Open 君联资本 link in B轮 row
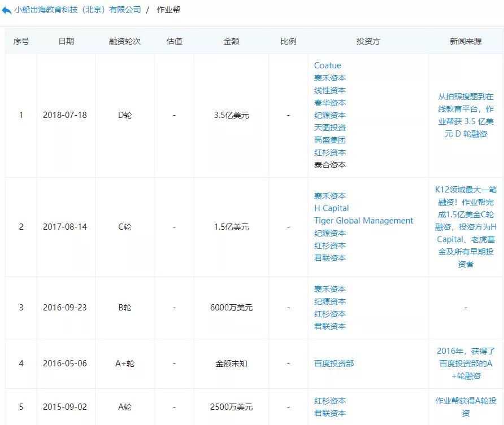 pyautogui.click(x=330, y=326)
